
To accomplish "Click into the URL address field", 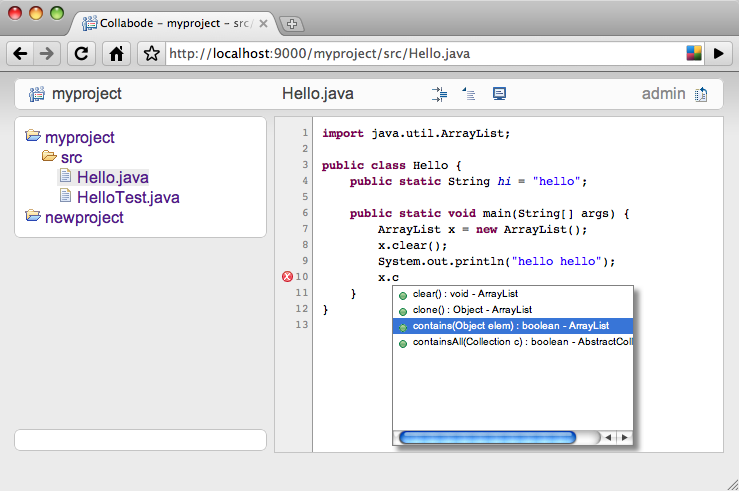I will (x=420, y=54).
